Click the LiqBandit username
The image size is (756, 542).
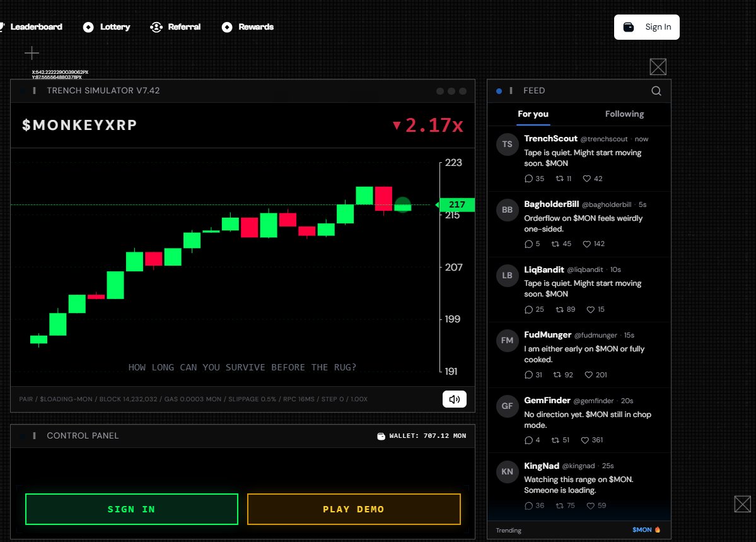click(544, 269)
